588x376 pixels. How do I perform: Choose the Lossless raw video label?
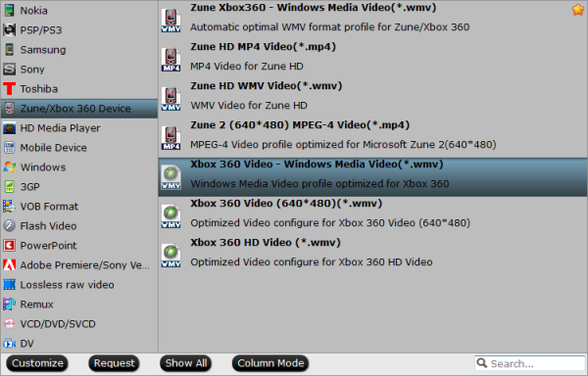(67, 285)
